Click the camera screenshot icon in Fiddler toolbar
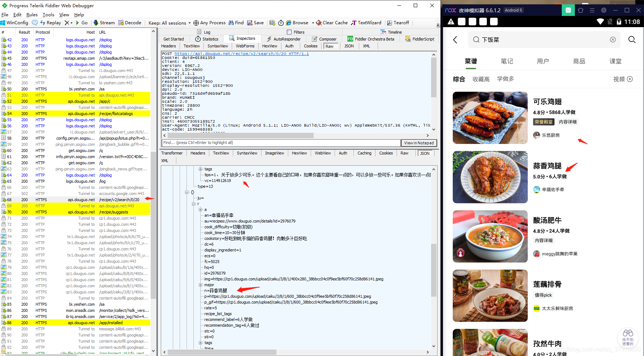The width and height of the screenshot is (644, 356). coord(272,23)
